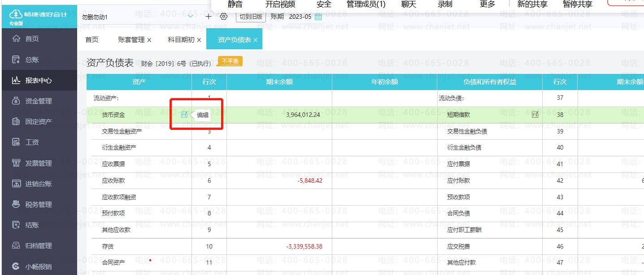Viewport: 644px width, 275px height.
Task: Select the 应收票据 row label
Action: pyautogui.click(x=113, y=164)
